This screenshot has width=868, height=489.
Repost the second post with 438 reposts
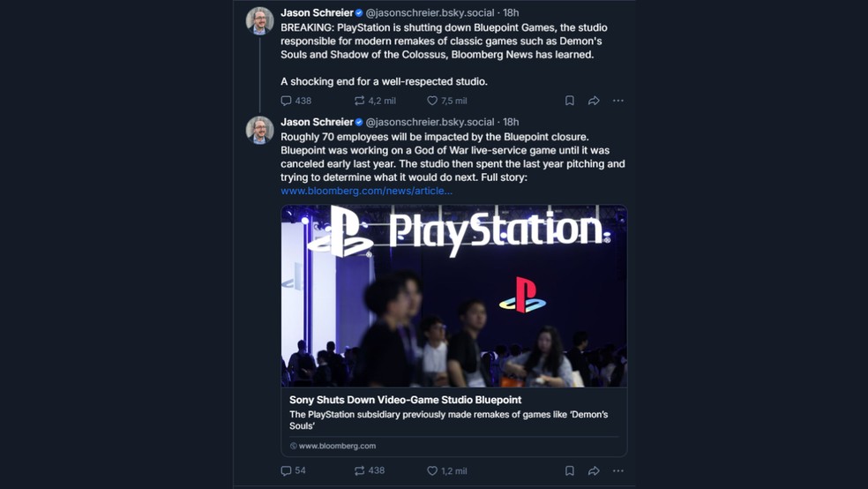(359, 470)
